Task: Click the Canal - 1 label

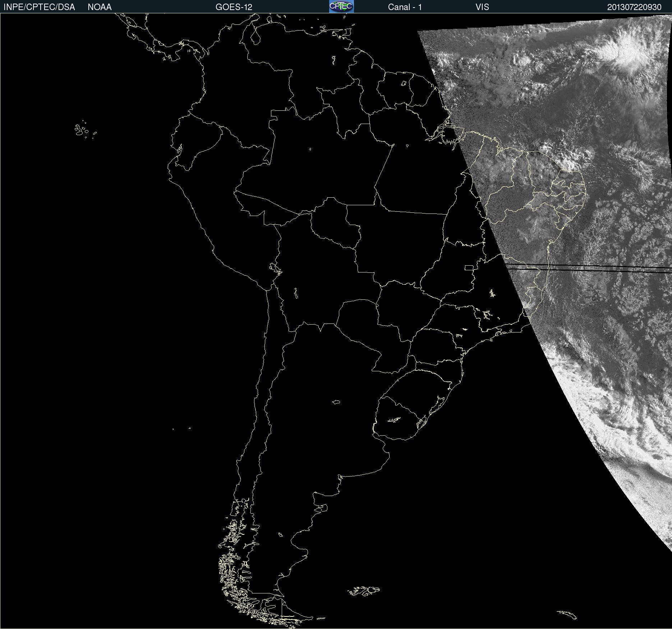Action: [x=405, y=7]
